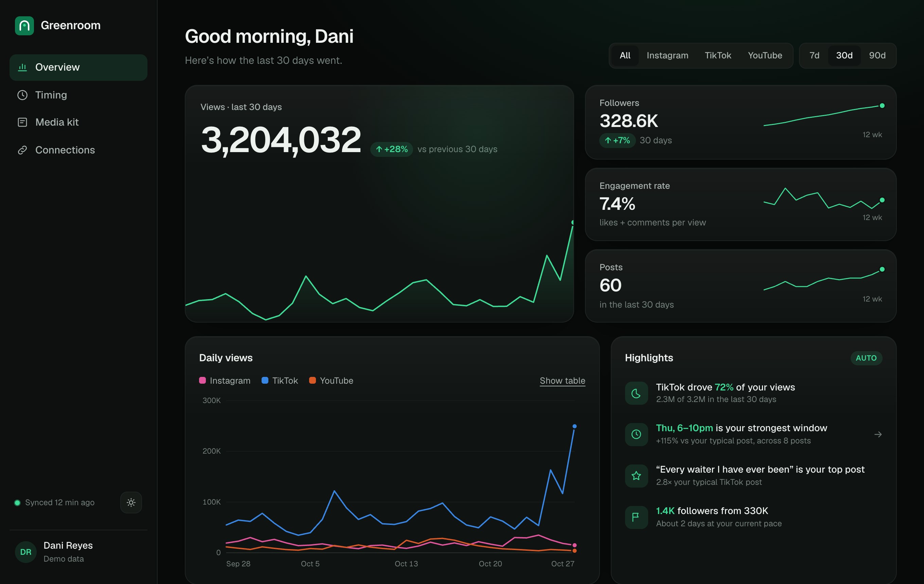
Task: Open strongest window details via arrow
Action: pyautogui.click(x=877, y=434)
